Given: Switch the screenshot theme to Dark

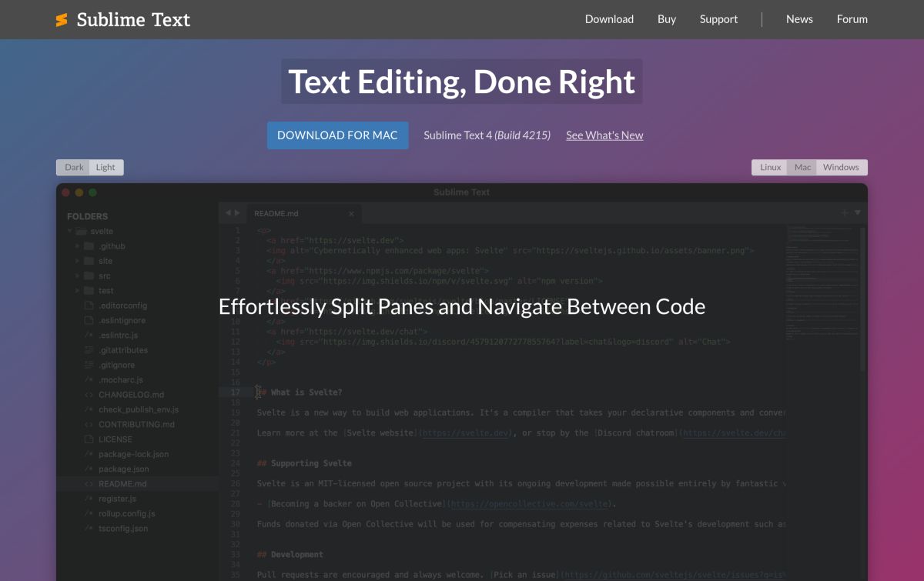Looking at the screenshot, I should (74, 167).
